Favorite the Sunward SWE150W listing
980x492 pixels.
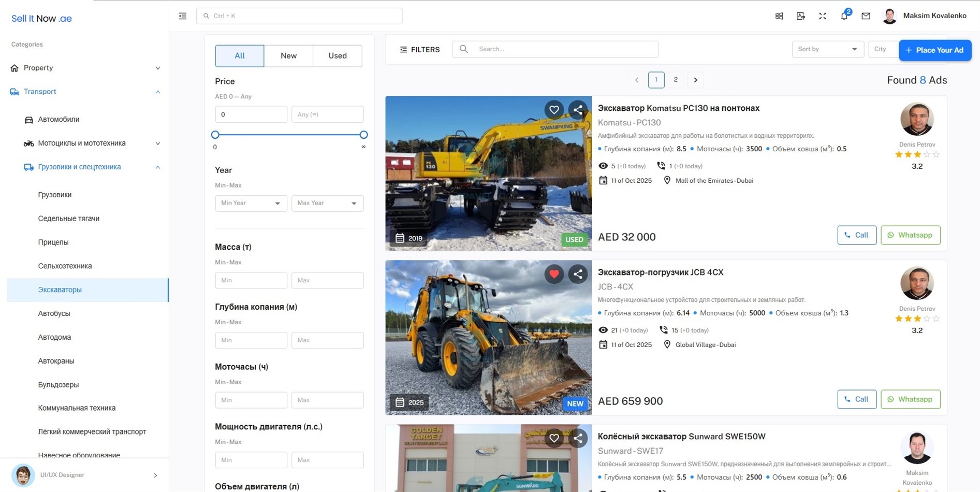(x=554, y=438)
